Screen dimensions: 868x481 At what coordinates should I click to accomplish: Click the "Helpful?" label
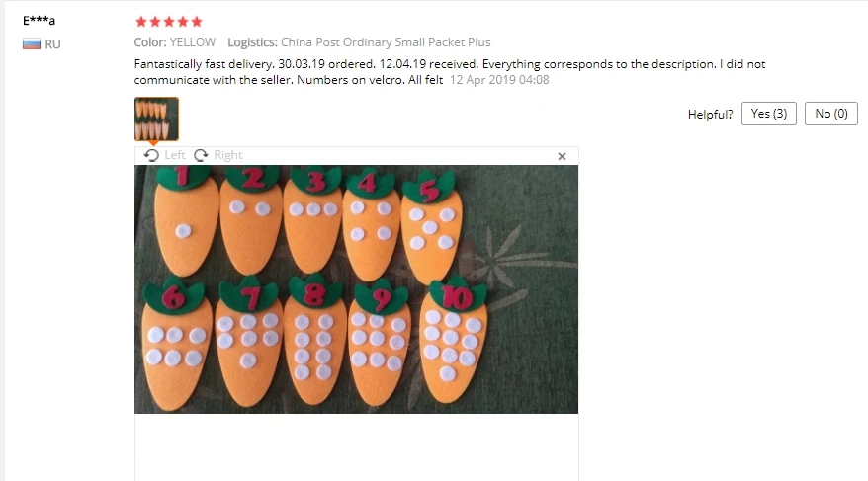point(710,115)
